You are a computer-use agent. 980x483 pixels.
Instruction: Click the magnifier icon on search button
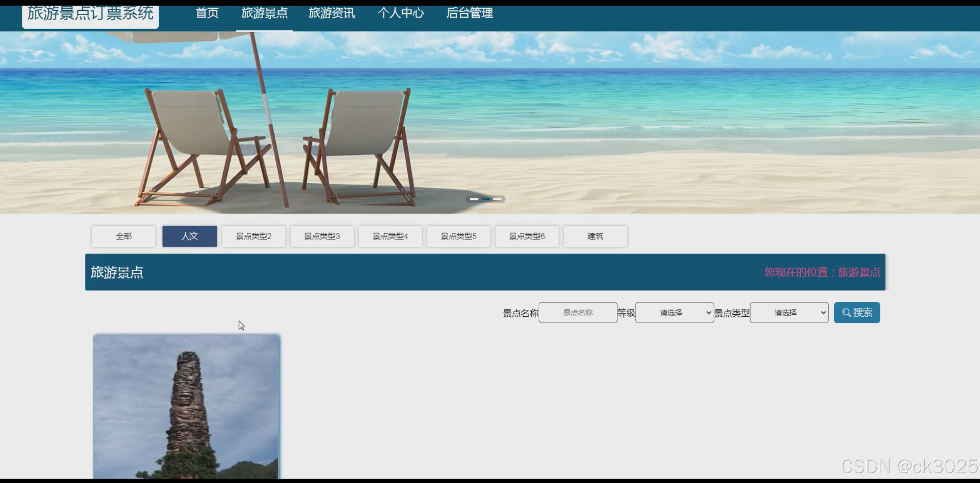[846, 312]
